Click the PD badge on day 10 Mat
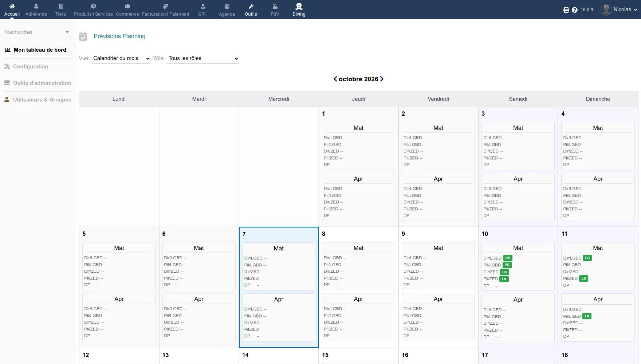Screen dimensions: 641x364 click(x=507, y=265)
